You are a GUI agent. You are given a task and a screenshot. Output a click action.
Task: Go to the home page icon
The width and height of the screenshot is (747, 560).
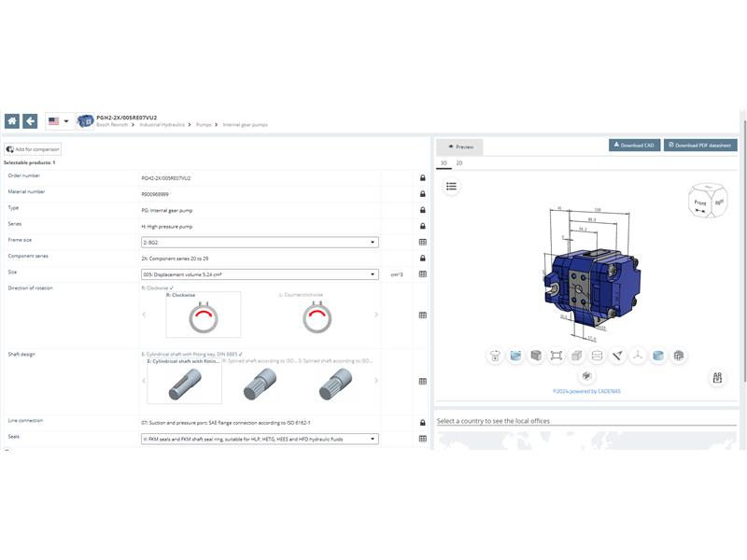(x=12, y=121)
